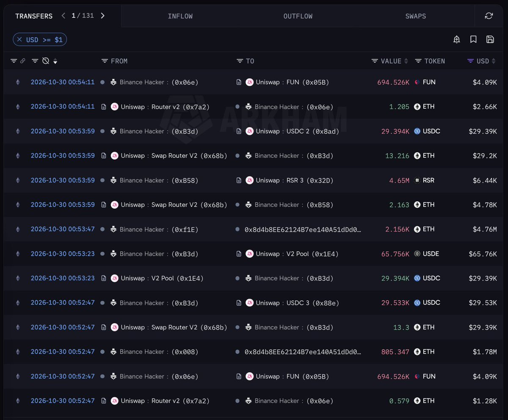Image resolution: width=508 pixels, height=420 pixels.
Task: Open the 2026-10-30 00:53:47 transaction timestamp
Action: [x=63, y=229]
